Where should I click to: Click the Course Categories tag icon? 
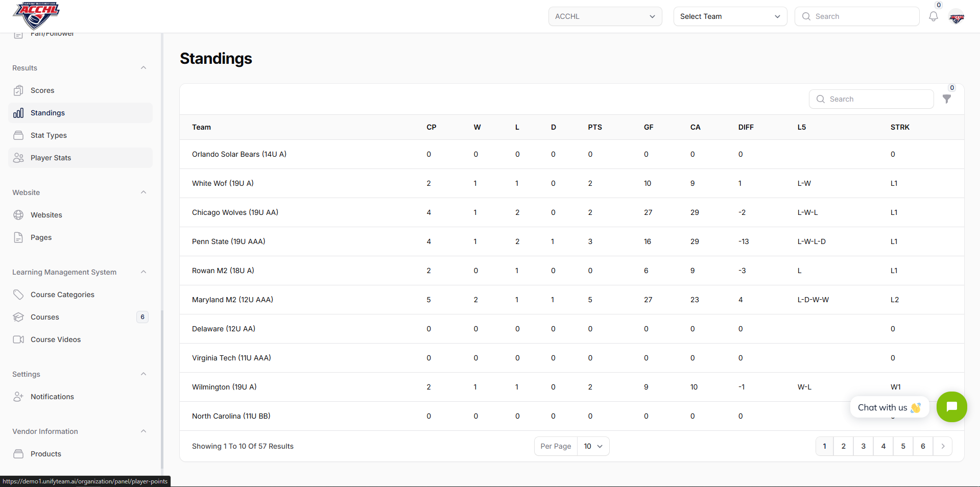pyautogui.click(x=19, y=295)
